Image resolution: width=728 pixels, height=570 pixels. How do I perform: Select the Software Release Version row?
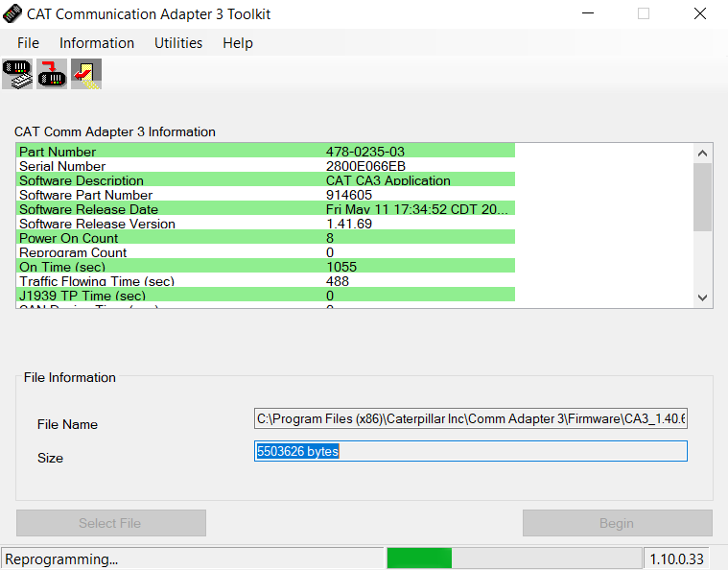(266, 223)
